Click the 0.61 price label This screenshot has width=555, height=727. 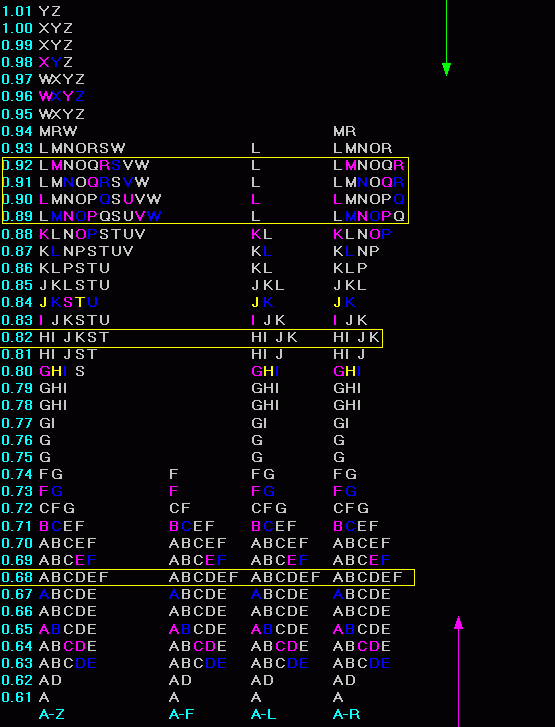pos(17,697)
